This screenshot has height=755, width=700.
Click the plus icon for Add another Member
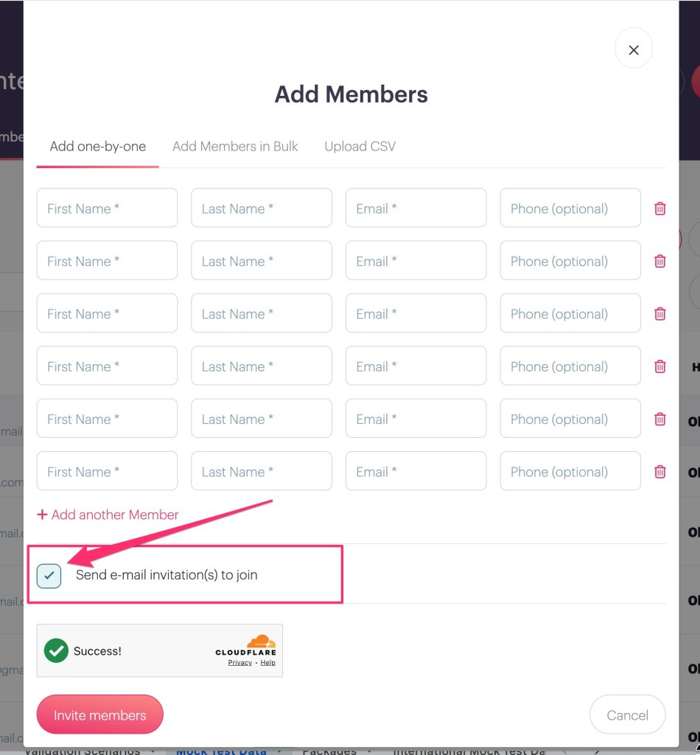coord(42,515)
